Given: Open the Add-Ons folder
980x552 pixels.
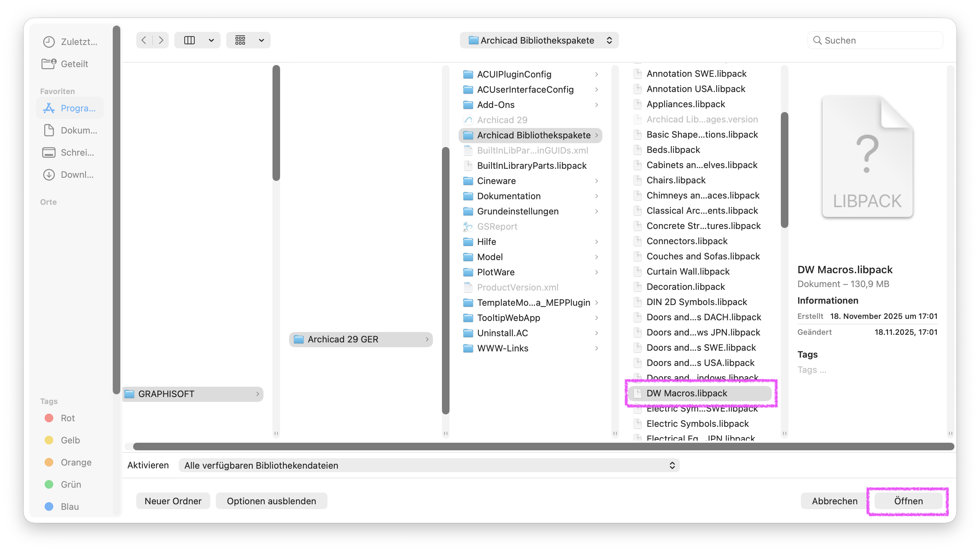Looking at the screenshot, I should pyautogui.click(x=531, y=104).
